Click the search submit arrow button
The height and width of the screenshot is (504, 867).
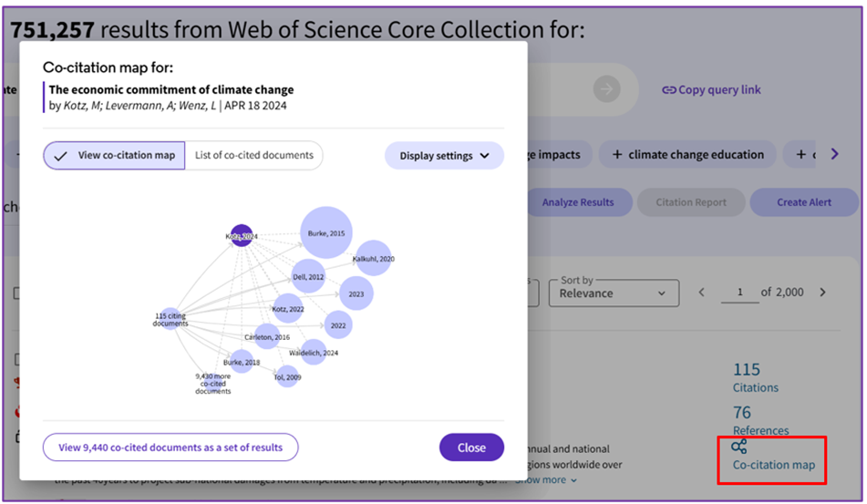(606, 89)
